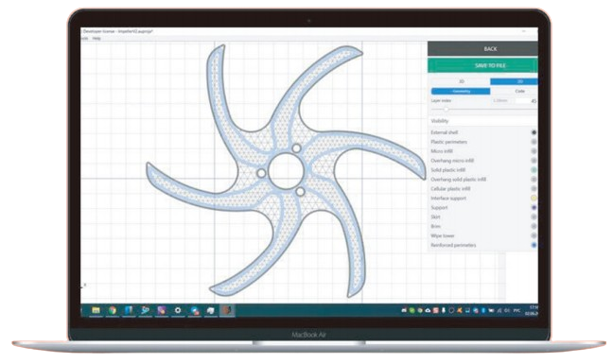Open the Help menu
This screenshot has width=613, height=364.
click(x=96, y=38)
